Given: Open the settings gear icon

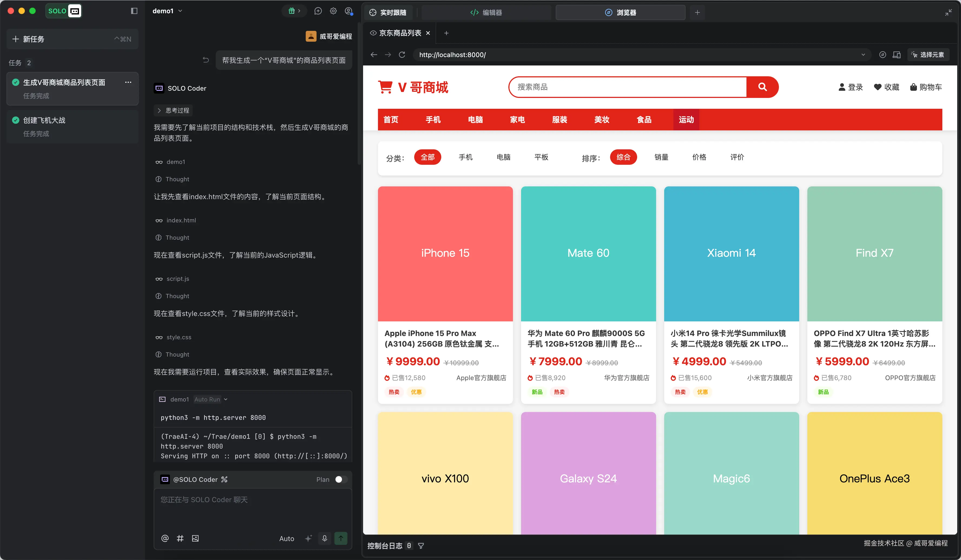Looking at the screenshot, I should tap(333, 11).
